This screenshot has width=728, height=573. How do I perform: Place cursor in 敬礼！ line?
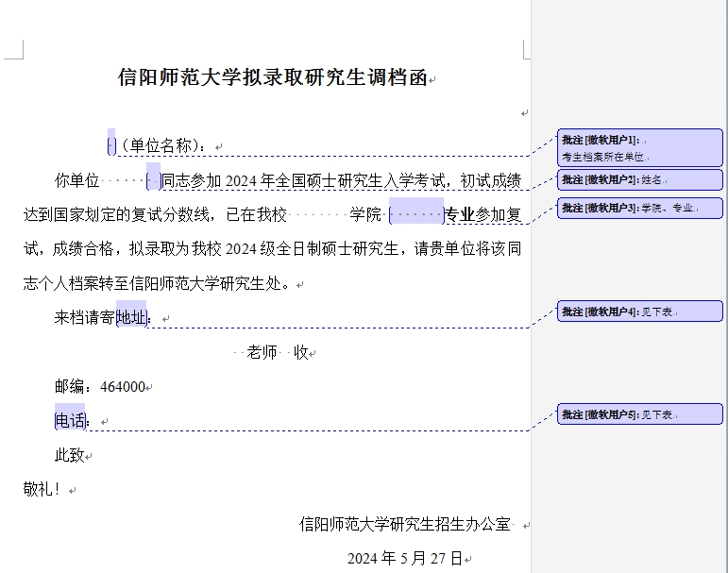(x=42, y=489)
